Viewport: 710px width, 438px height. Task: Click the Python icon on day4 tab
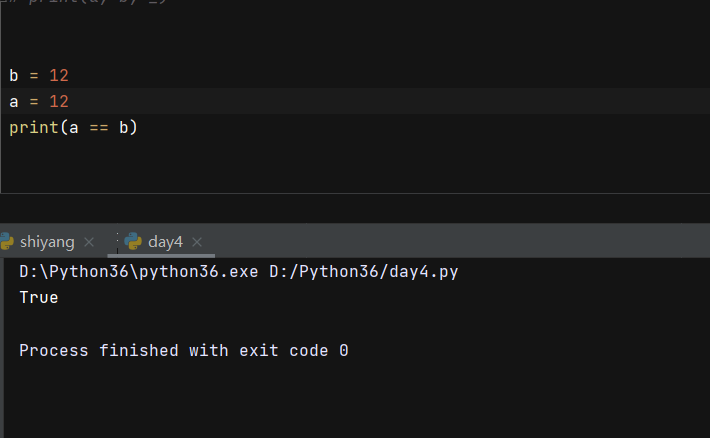(x=133, y=241)
